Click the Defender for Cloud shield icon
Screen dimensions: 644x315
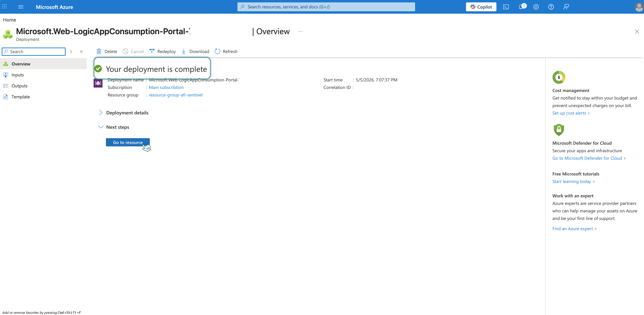pyautogui.click(x=559, y=130)
